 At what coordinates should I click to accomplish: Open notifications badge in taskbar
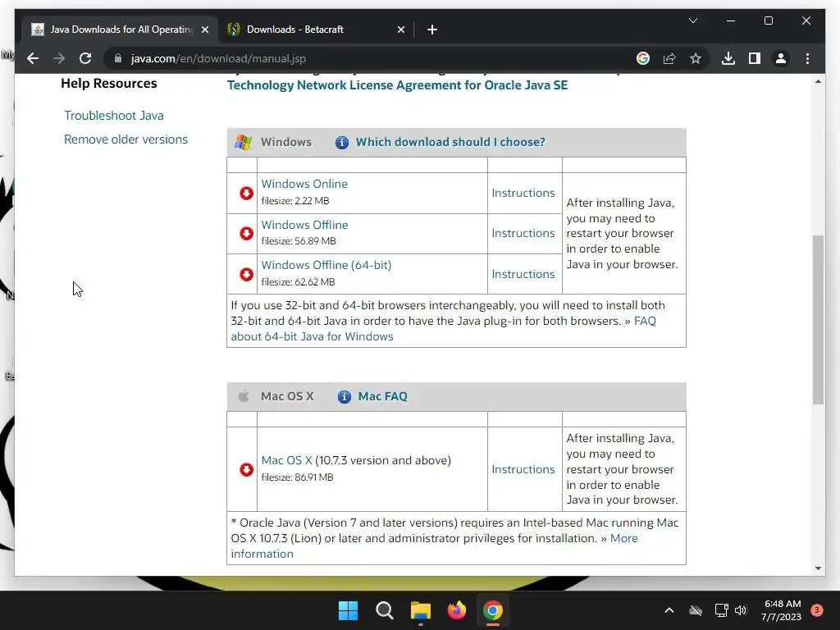coord(816,609)
